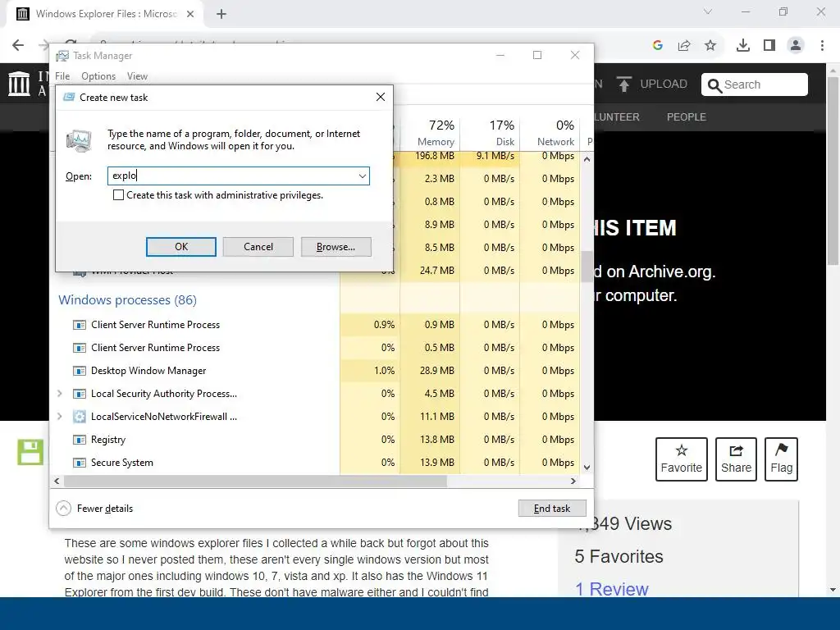
Task: Open a new browser tab with plus
Action: (221, 14)
